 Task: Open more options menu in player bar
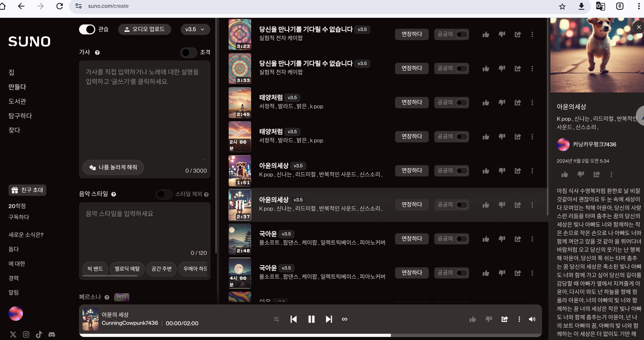519,319
